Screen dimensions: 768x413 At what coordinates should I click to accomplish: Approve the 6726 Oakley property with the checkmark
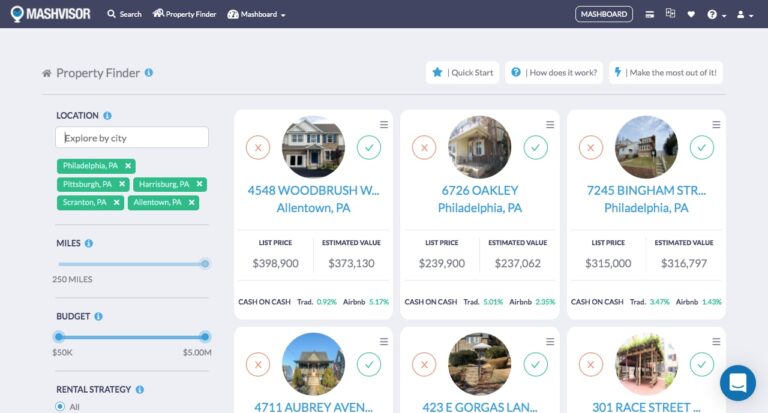point(535,148)
